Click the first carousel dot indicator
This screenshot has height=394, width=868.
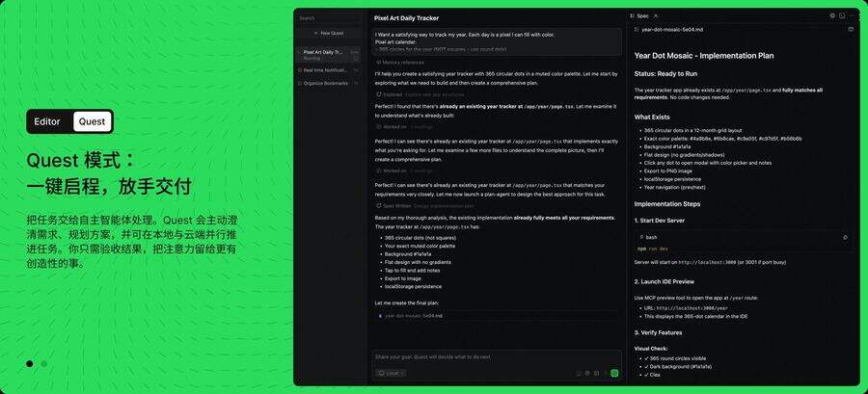point(30,364)
